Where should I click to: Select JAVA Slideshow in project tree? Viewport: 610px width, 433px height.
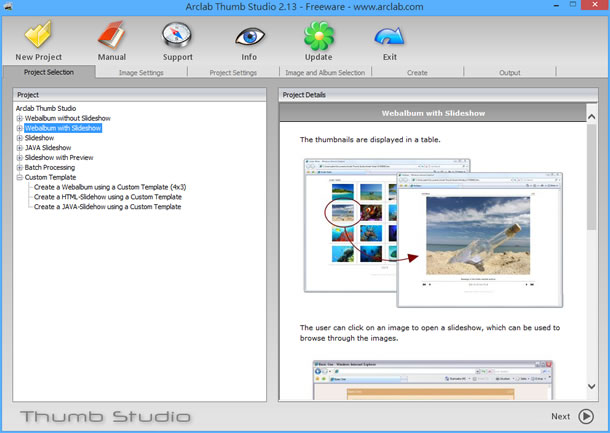(48, 148)
